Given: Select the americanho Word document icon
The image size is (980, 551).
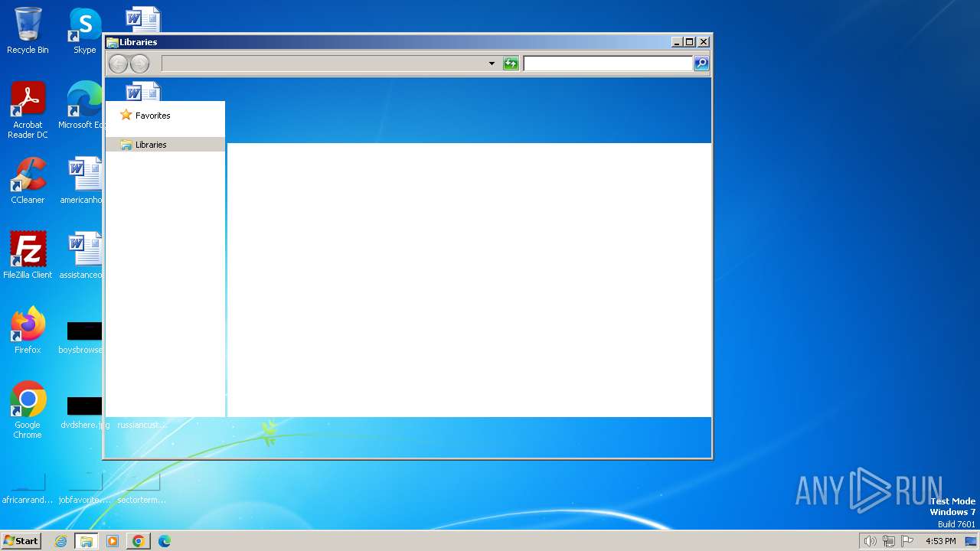Looking at the screenshot, I should coord(82,181).
